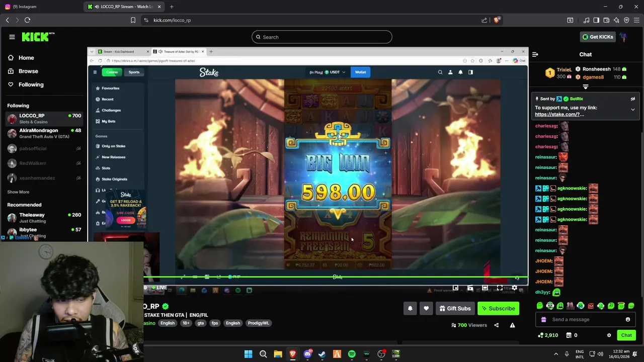Open Windows Start menu
This screenshot has width=644, height=362.
click(x=248, y=354)
